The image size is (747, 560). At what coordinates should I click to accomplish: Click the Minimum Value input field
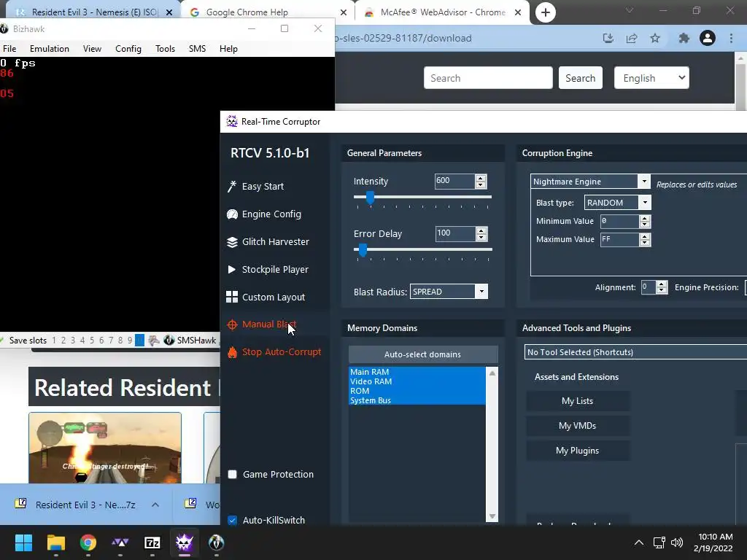pyautogui.click(x=619, y=221)
